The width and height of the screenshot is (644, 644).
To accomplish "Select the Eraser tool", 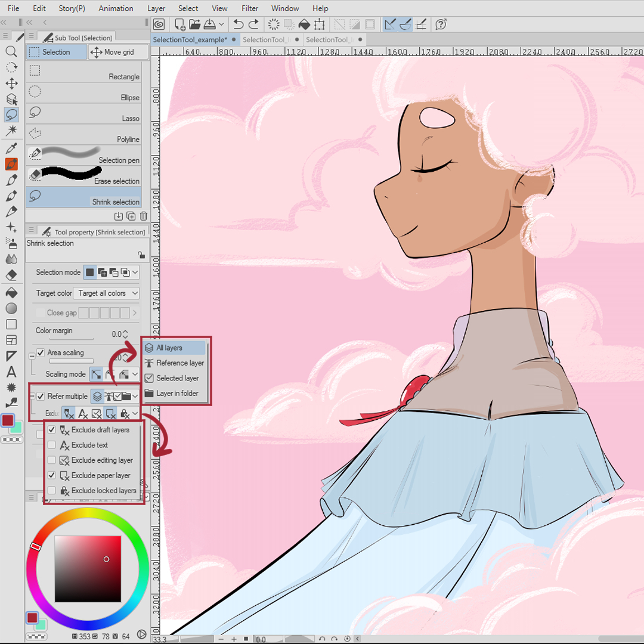I will click(11, 275).
